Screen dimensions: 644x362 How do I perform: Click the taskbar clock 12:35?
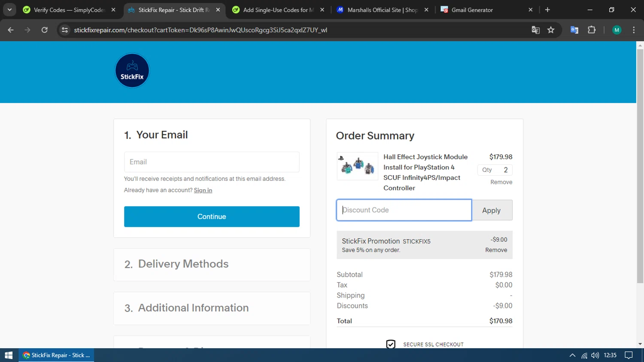click(610, 355)
